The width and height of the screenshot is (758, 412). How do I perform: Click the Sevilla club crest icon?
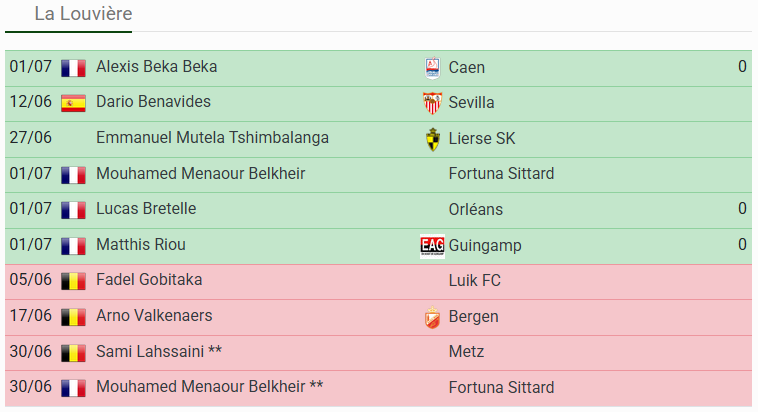(x=432, y=103)
